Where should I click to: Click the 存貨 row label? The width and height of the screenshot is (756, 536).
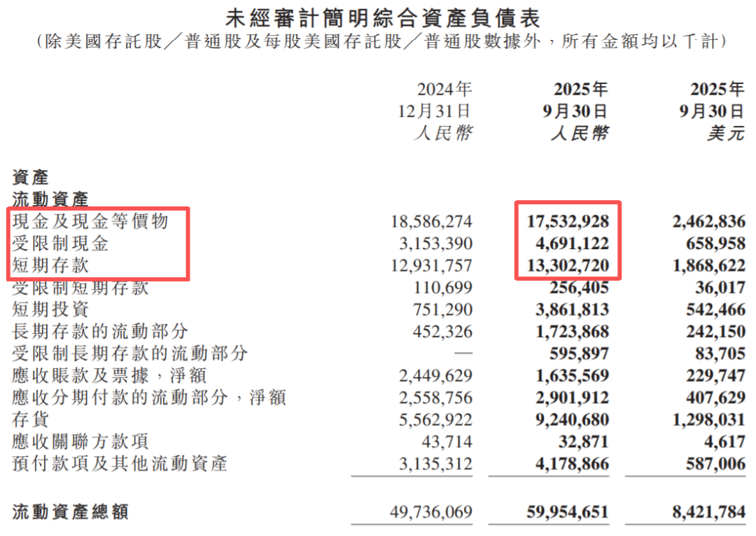click(31, 420)
